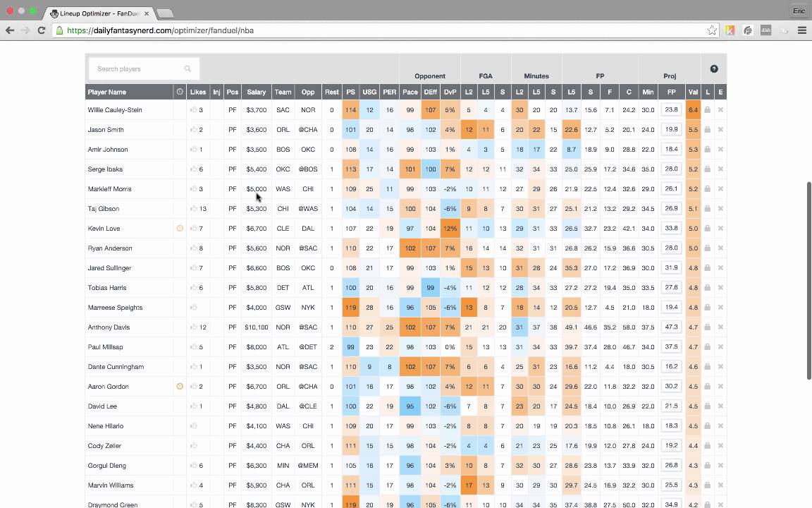Screen dimensions: 812x508
Task: Sort by the Opp column header
Action: tap(308, 92)
